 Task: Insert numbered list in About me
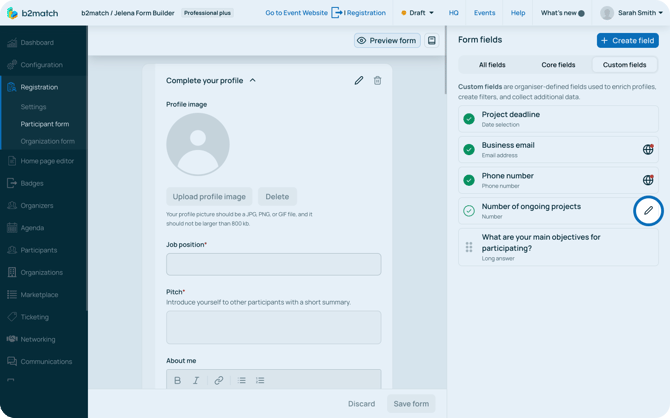(260, 380)
